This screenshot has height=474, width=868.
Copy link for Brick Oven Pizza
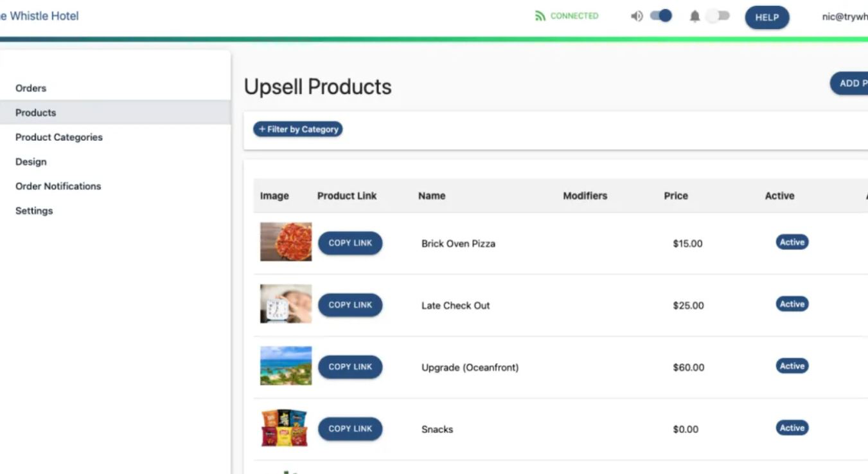pos(350,243)
